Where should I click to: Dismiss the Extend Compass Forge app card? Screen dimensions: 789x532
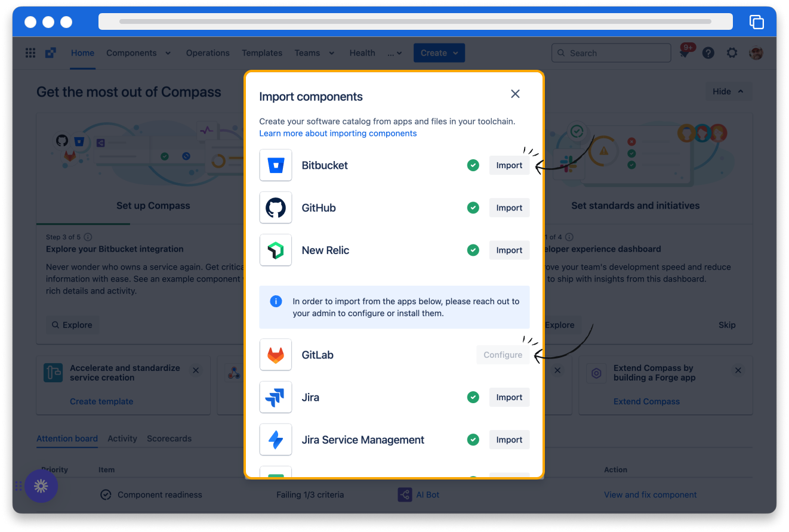(x=738, y=370)
